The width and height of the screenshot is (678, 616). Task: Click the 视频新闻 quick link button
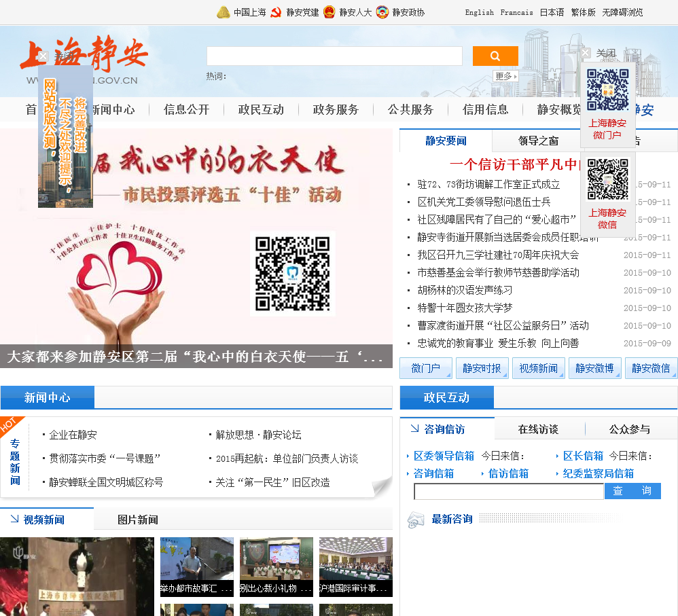point(538,368)
